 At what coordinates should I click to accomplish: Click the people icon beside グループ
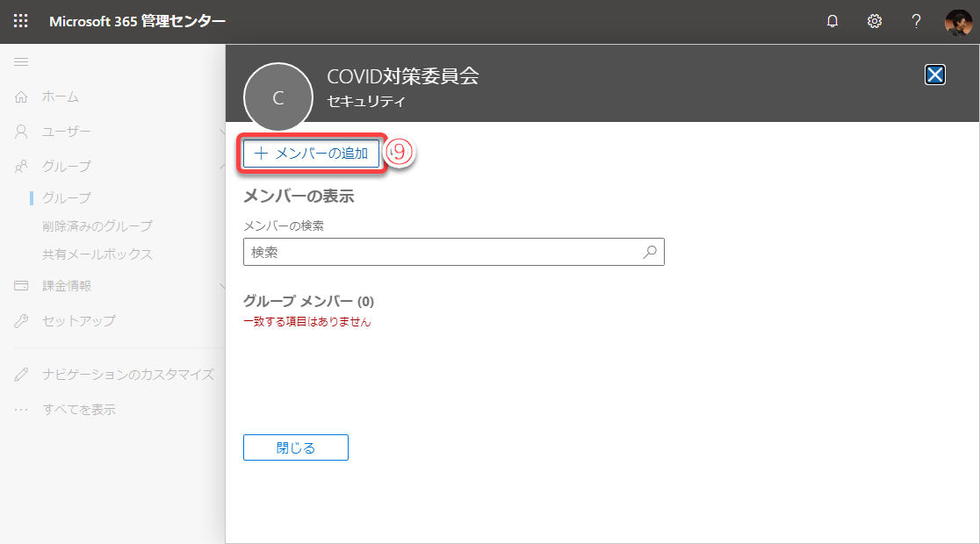click(21, 166)
